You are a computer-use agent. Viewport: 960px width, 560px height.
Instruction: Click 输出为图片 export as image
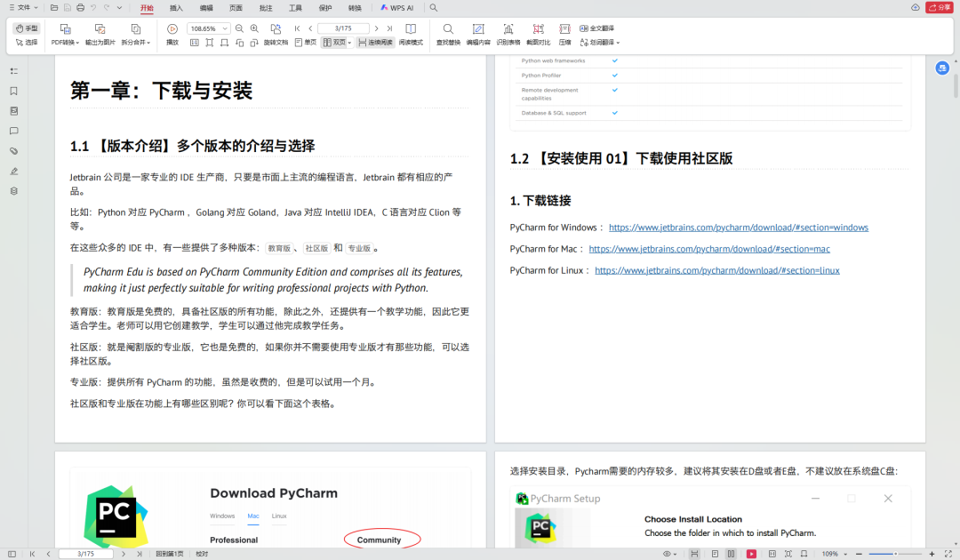100,35
